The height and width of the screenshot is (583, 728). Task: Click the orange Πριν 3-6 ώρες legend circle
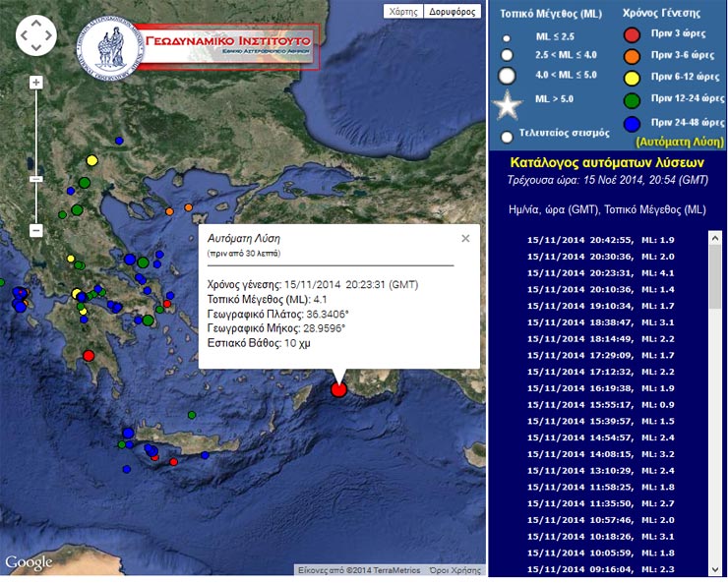pyautogui.click(x=632, y=56)
